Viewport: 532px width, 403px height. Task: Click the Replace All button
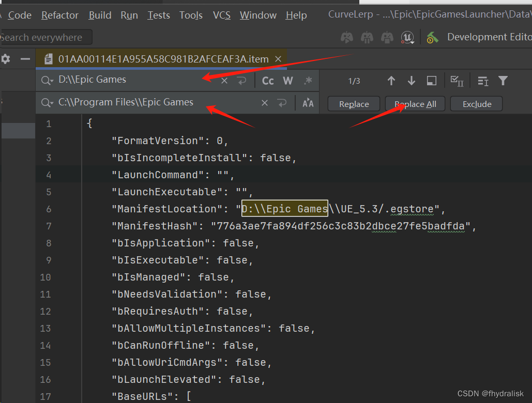tap(415, 104)
